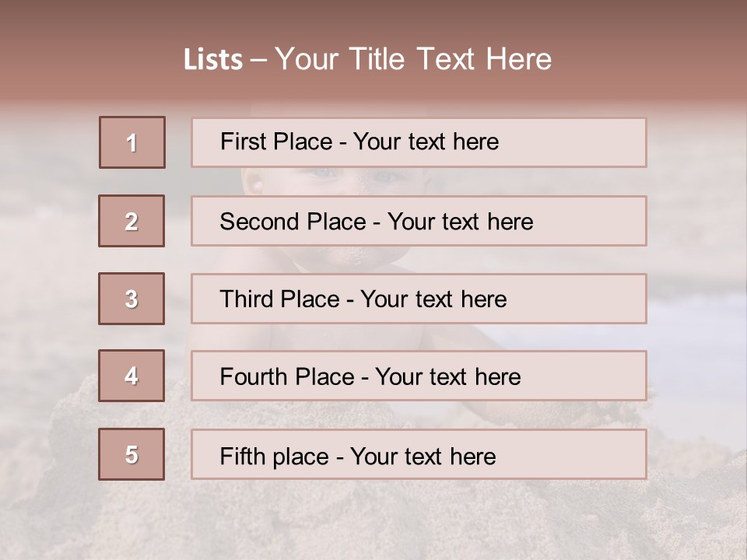Click "Your text here" in the first row
The image size is (747, 560).
[426, 142]
